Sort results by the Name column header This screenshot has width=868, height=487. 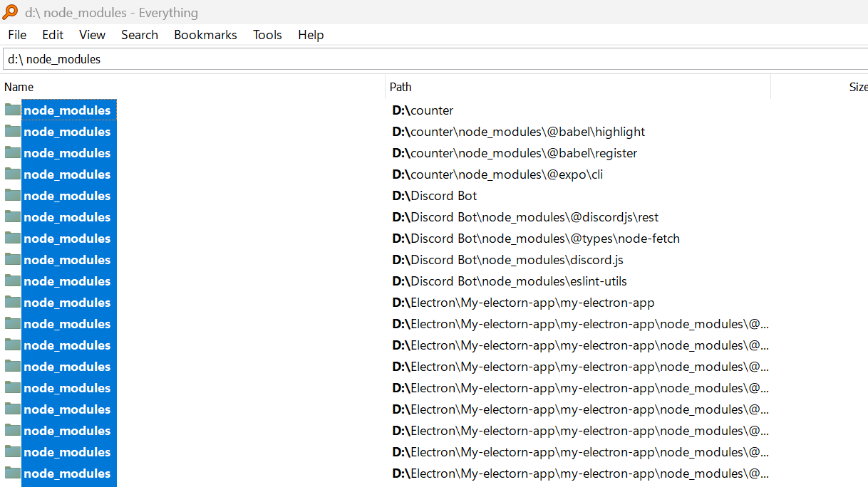pyautogui.click(x=192, y=87)
